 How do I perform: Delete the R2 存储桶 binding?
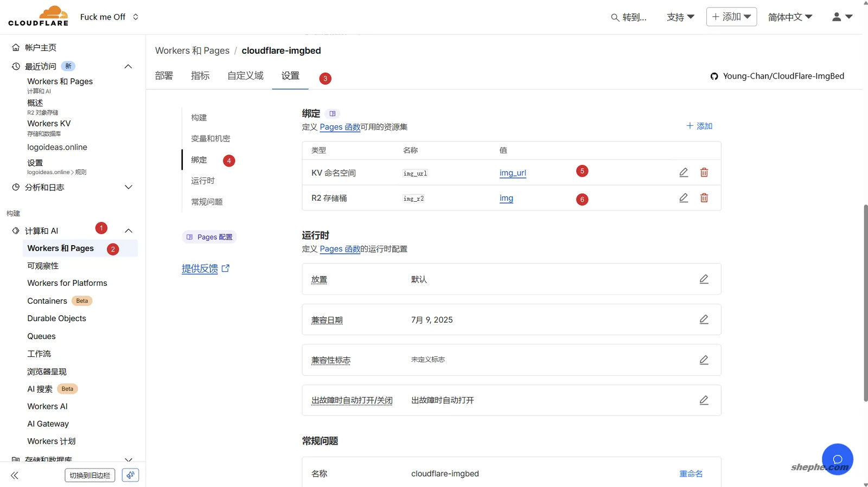pyautogui.click(x=704, y=198)
